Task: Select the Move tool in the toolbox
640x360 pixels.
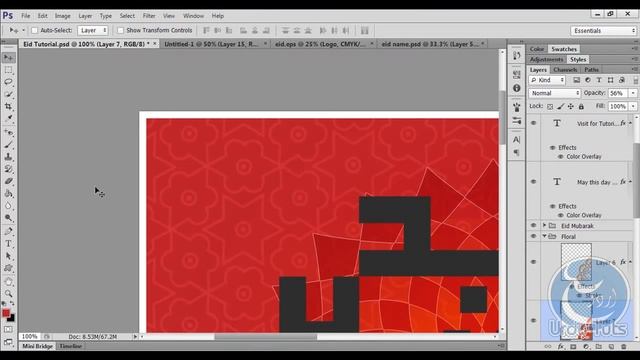Action: tap(8, 58)
